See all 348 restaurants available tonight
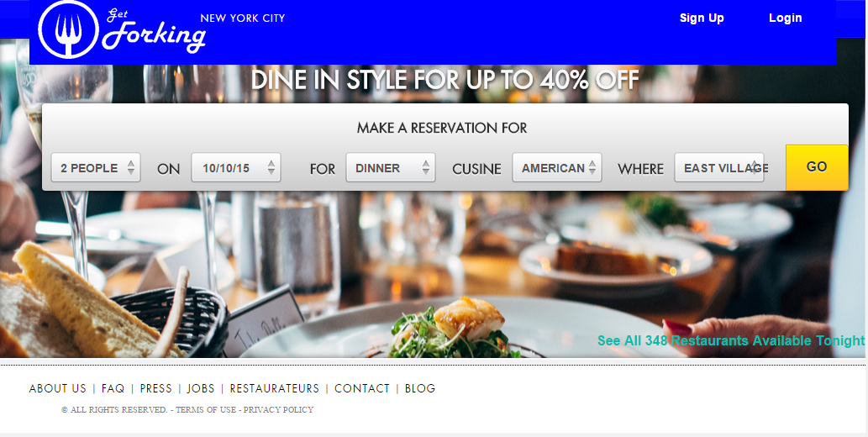Screen dimensions: 868x437 [x=731, y=340]
